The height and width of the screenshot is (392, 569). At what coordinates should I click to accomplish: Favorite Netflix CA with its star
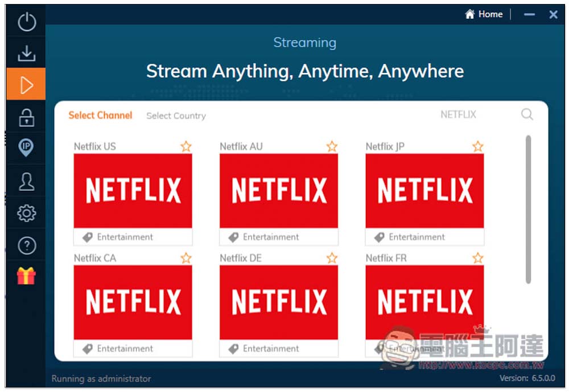coord(186,258)
